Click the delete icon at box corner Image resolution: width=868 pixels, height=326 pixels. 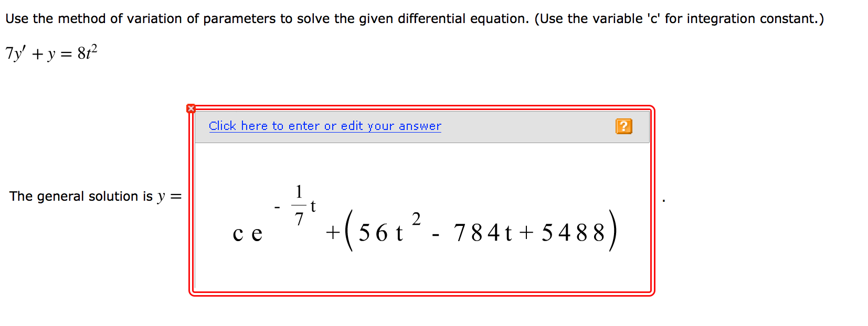pos(191,108)
